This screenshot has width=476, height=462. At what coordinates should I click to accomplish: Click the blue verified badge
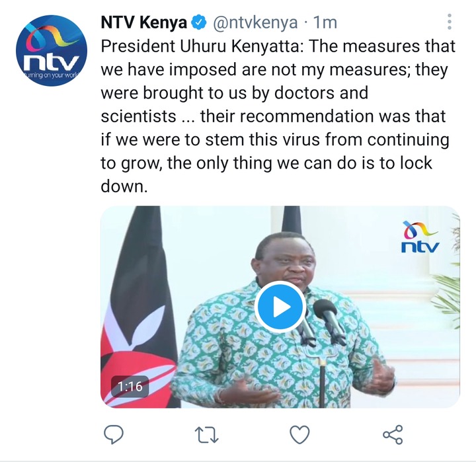[x=198, y=22]
